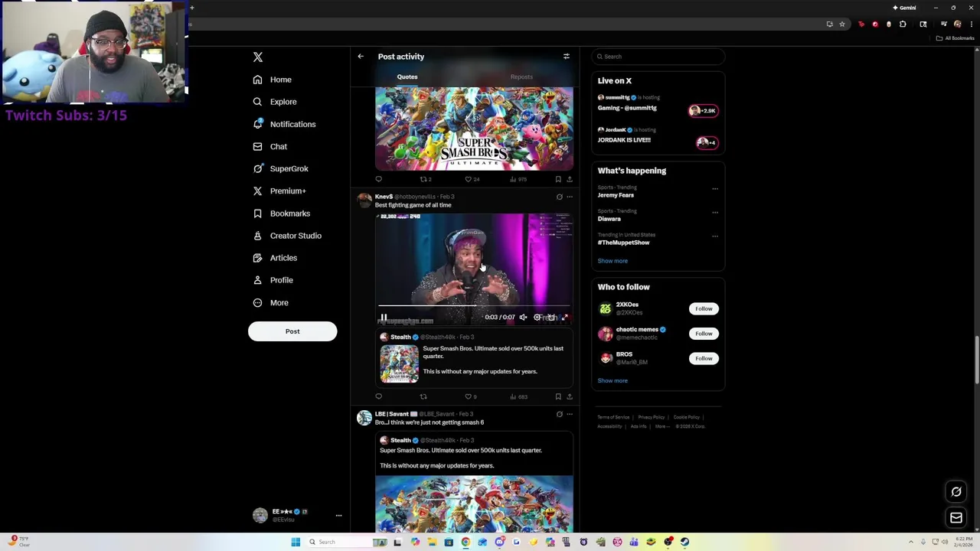The image size is (980, 551).
Task: Open the #TheMuppetShow trending topic
Action: (x=623, y=243)
